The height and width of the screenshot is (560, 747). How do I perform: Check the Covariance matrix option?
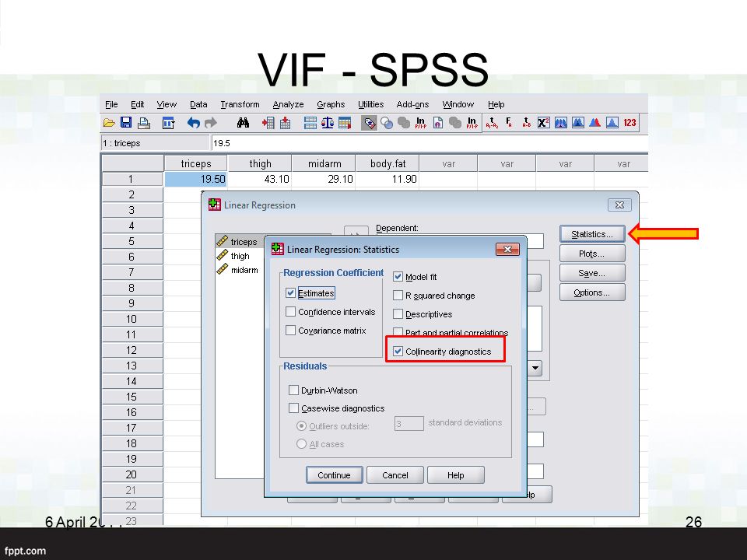290,330
